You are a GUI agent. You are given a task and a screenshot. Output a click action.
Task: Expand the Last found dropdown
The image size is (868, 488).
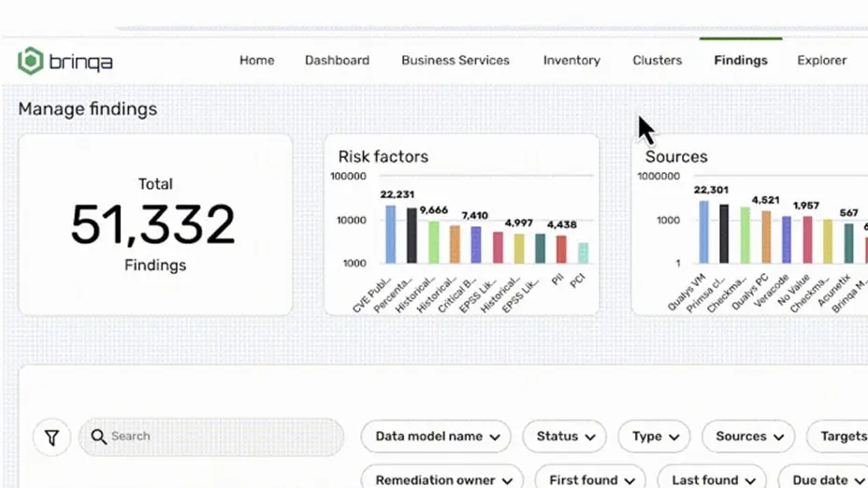pos(712,479)
